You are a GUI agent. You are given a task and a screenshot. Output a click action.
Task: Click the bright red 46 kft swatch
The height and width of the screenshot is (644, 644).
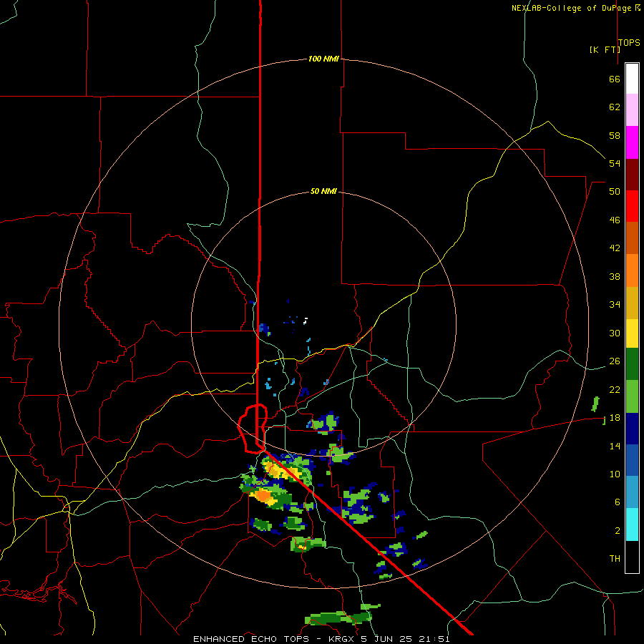click(632, 206)
